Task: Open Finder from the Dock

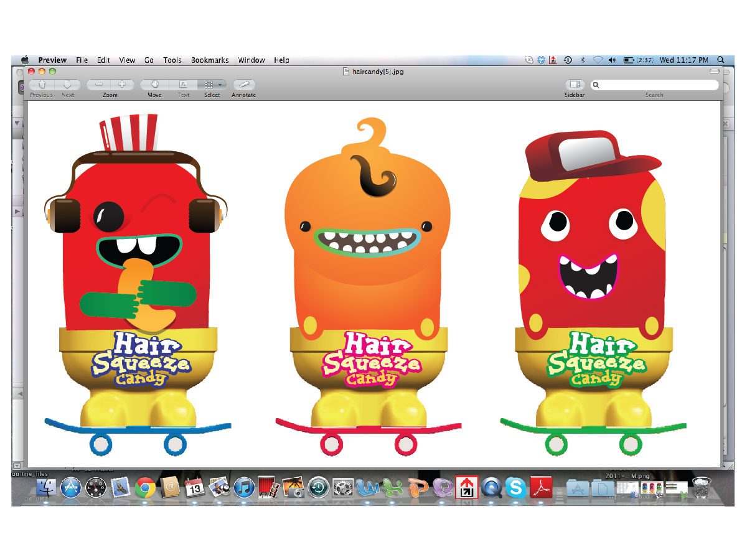Action: [x=47, y=488]
